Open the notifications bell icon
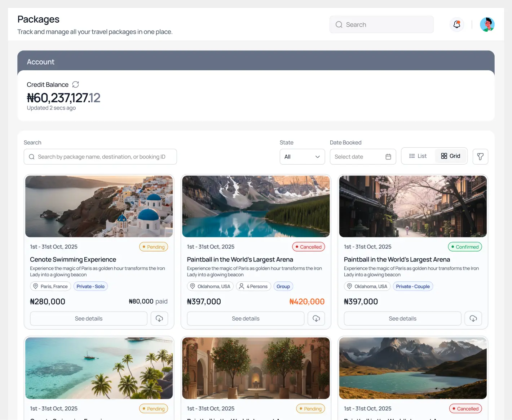The image size is (512, 420). 457,24
